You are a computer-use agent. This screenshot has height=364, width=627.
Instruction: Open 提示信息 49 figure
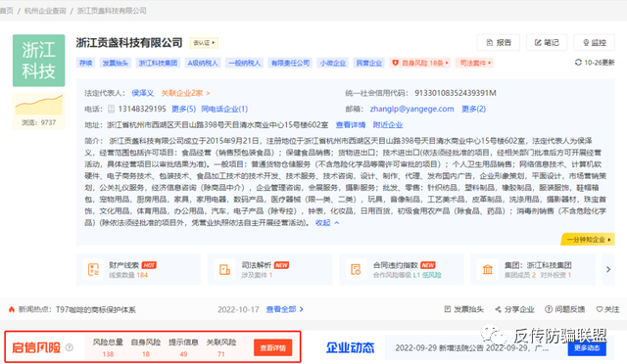coord(183,354)
